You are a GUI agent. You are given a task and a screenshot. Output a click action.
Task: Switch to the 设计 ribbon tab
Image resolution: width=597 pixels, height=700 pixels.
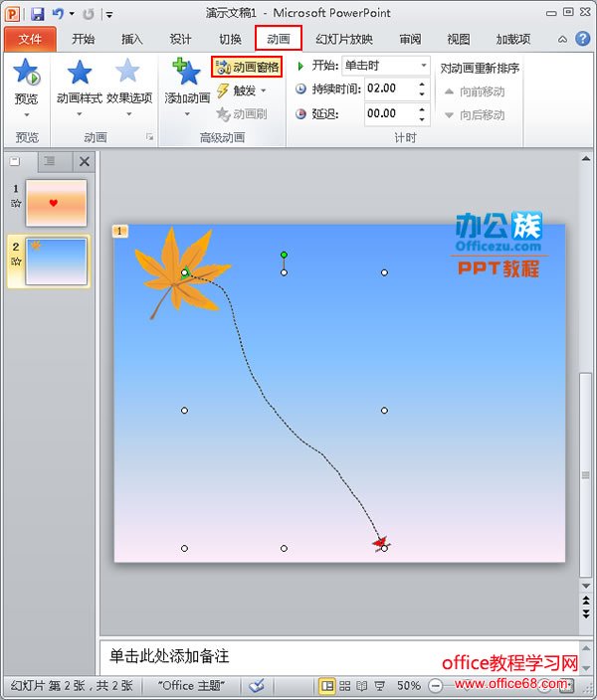[x=180, y=40]
